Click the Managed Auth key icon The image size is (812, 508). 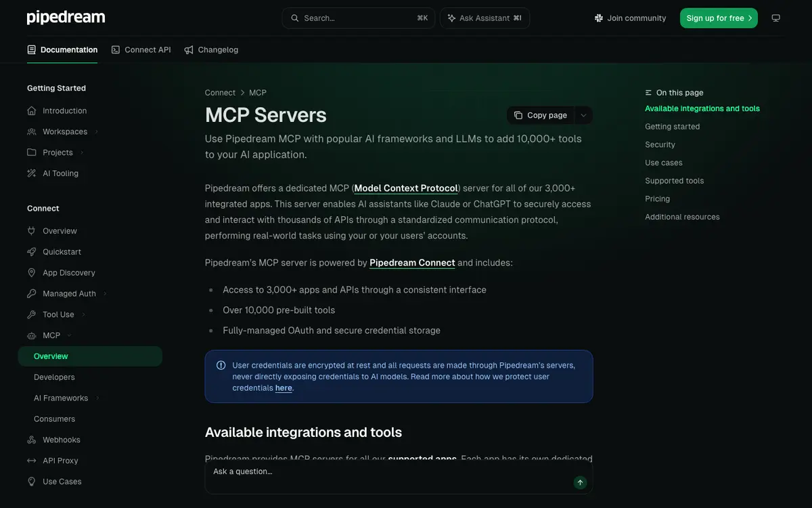coord(32,293)
